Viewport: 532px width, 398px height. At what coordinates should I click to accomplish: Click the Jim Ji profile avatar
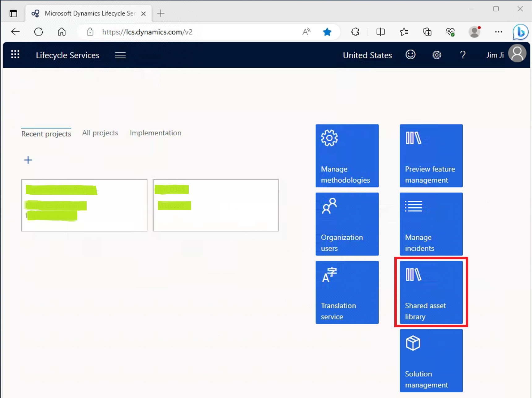point(517,53)
